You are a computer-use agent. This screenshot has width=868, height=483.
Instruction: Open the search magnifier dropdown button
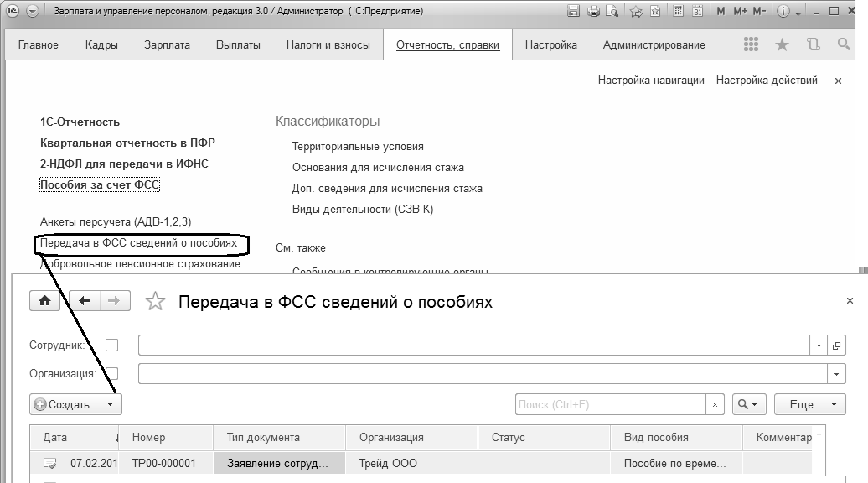(748, 404)
